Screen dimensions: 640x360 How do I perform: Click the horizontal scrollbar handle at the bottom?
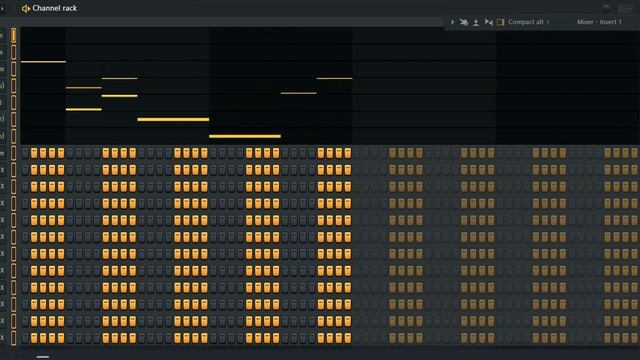click(43, 357)
